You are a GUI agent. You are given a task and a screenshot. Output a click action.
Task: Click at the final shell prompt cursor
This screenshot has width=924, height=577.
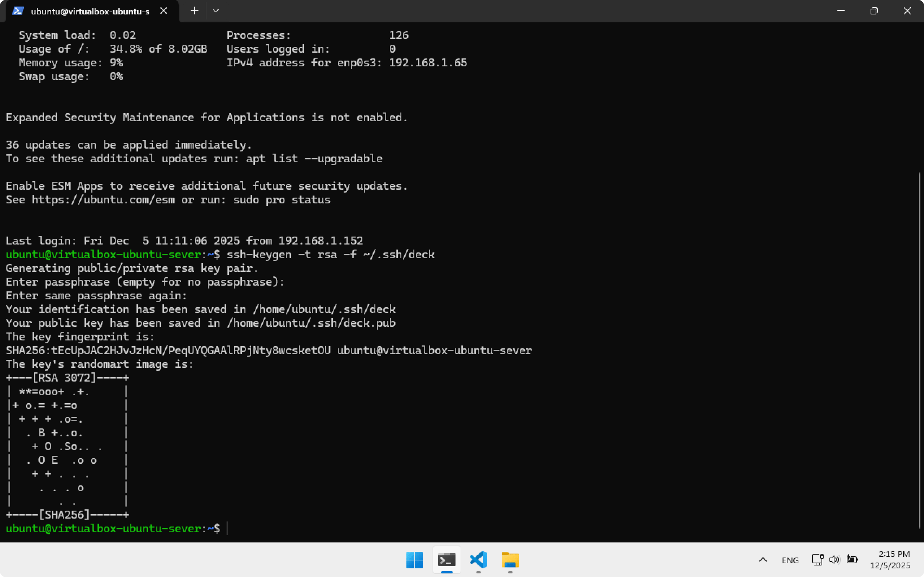pos(227,529)
